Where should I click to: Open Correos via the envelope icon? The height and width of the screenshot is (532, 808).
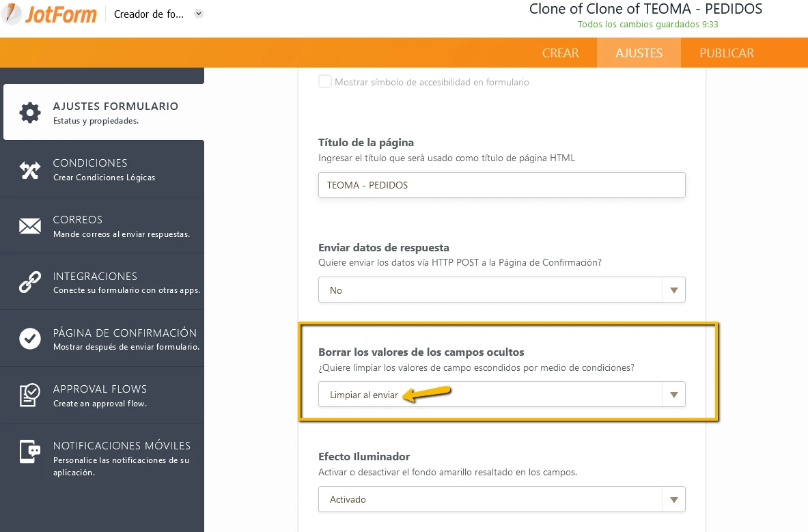pos(30,225)
